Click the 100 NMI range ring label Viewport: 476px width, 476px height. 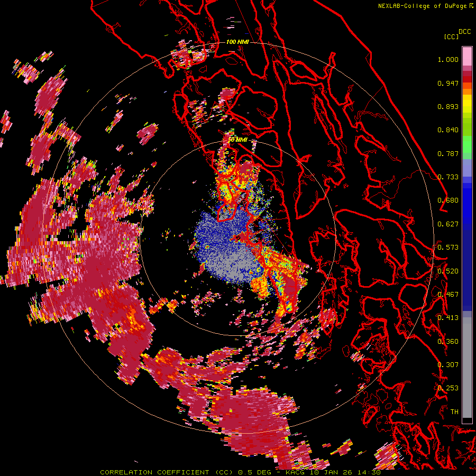tap(237, 42)
